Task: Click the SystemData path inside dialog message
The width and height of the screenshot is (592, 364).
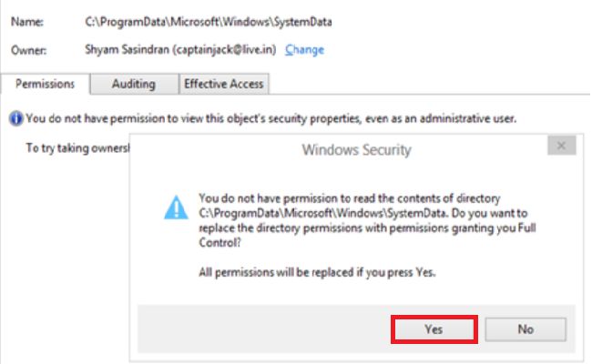Action: click(301, 213)
